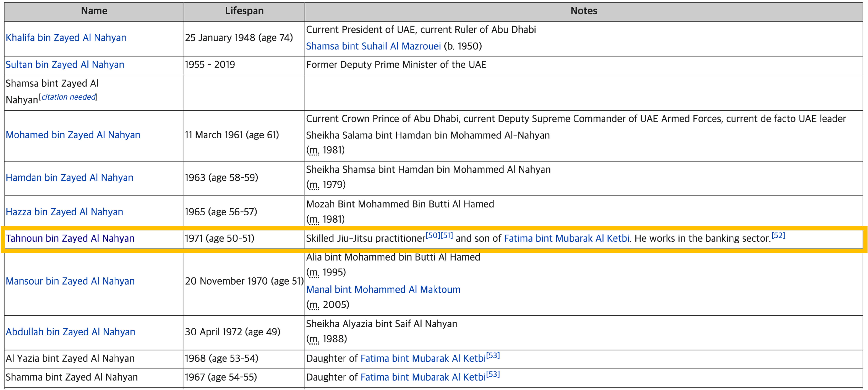
Task: Click the citation needed link
Action: pyautogui.click(x=68, y=97)
